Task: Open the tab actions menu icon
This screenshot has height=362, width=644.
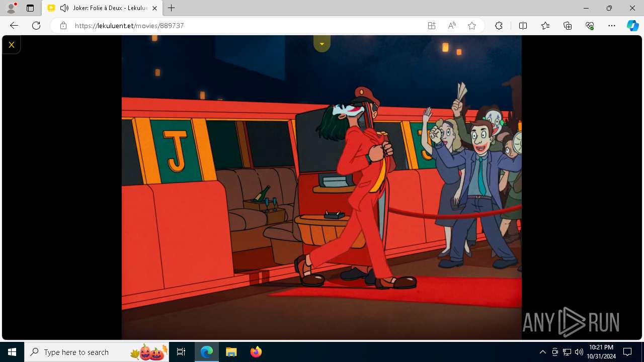Action: tap(30, 8)
